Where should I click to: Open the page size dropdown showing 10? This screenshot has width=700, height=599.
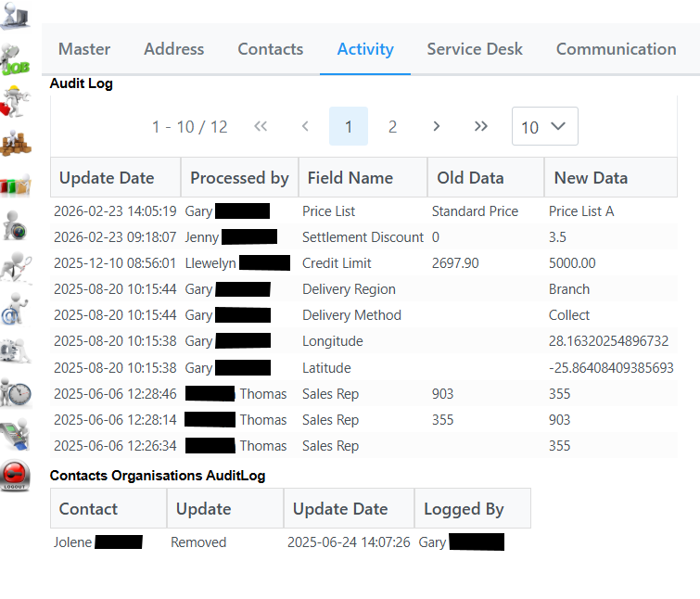(544, 127)
